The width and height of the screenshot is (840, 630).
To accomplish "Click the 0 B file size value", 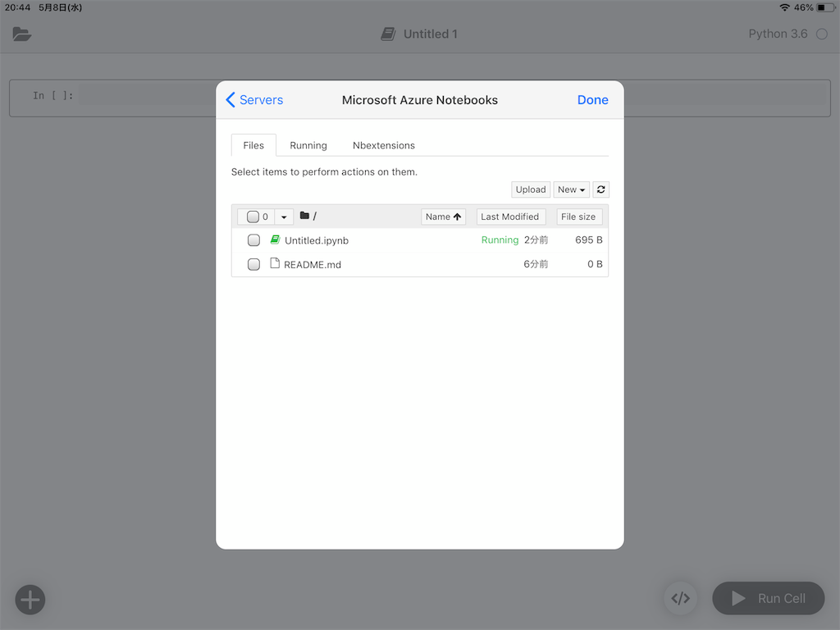I will coord(595,264).
